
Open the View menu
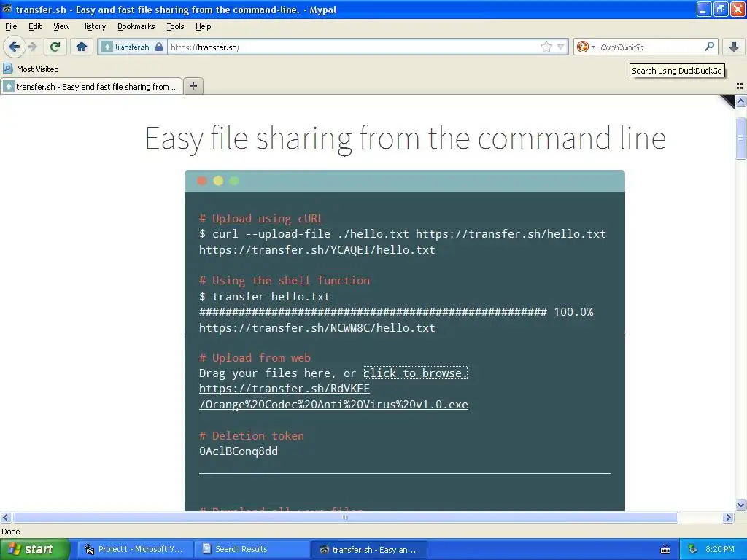(61, 26)
